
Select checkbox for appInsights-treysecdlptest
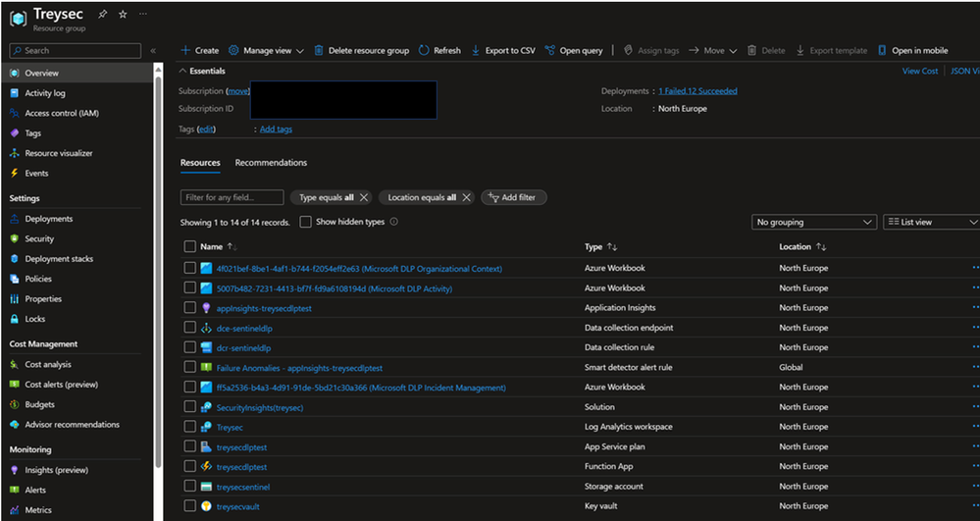tap(190, 308)
